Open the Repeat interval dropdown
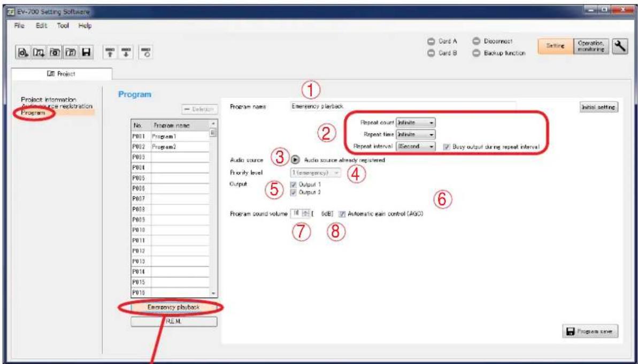This screenshot has width=638, height=364. 415,145
